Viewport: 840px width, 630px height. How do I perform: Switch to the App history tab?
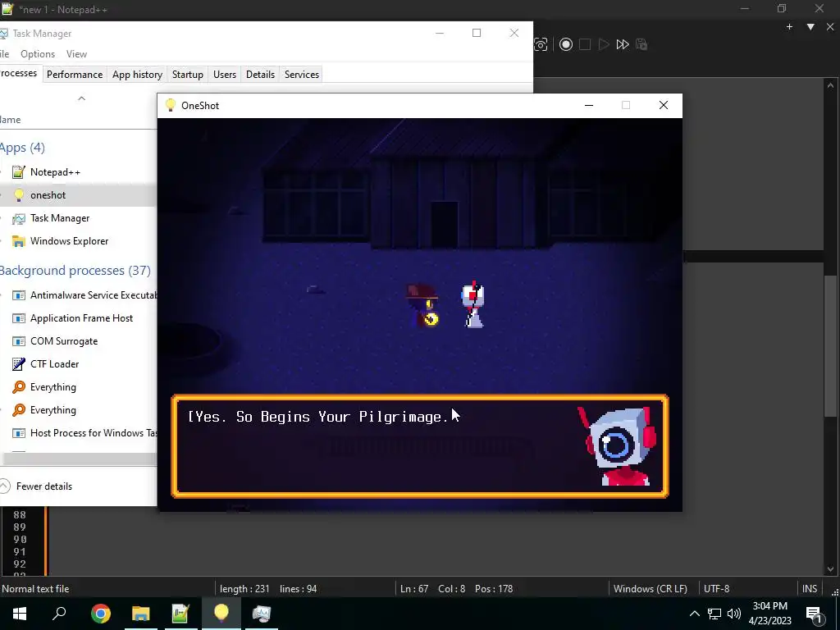tap(137, 75)
